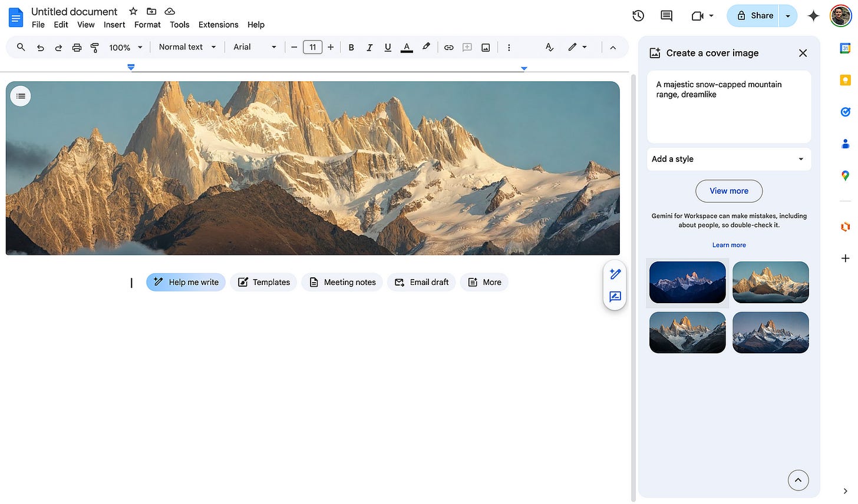The height and width of the screenshot is (504, 858).
Task: Click the Share button
Action: [x=754, y=16]
